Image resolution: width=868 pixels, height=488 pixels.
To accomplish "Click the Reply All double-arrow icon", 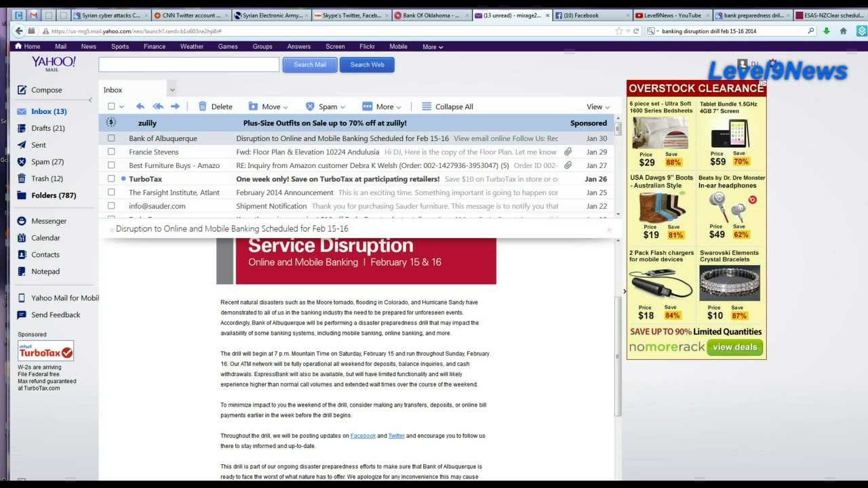I will coord(158,106).
